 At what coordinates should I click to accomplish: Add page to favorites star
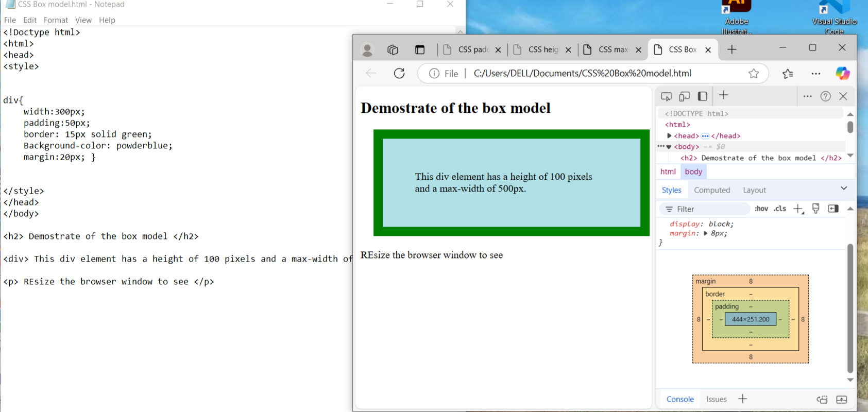coord(754,74)
